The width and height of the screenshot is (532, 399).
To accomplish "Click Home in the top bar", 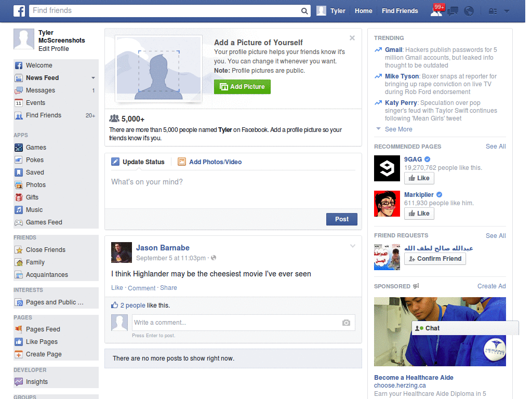I will (363, 11).
